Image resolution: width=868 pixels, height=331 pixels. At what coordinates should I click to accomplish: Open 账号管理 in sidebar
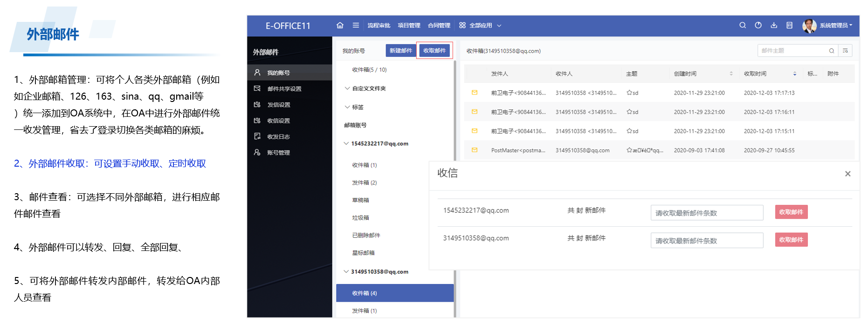click(289, 153)
